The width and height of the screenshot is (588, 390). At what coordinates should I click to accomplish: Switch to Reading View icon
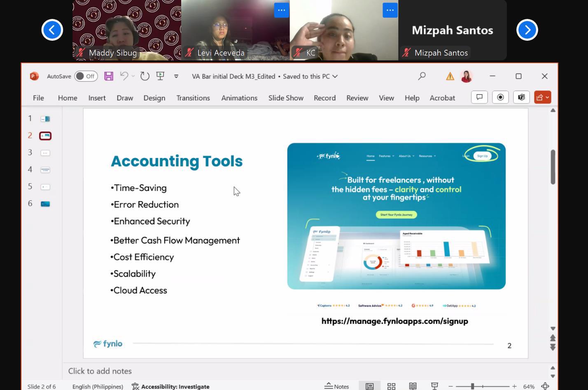(413, 386)
